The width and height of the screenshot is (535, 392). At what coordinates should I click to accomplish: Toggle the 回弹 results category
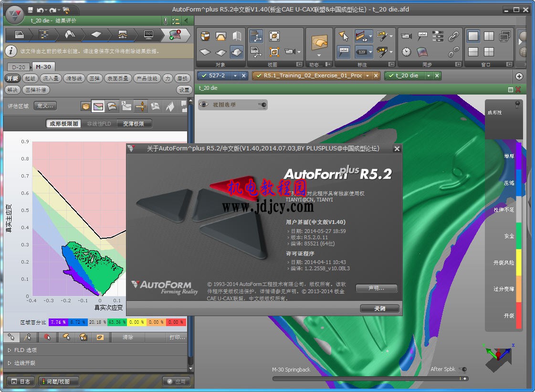[94, 78]
